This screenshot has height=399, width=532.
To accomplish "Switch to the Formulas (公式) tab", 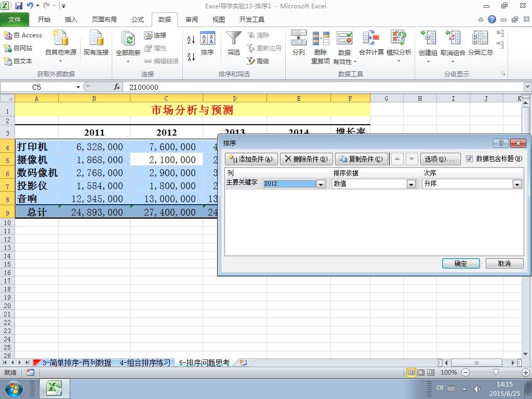I will pos(137,19).
